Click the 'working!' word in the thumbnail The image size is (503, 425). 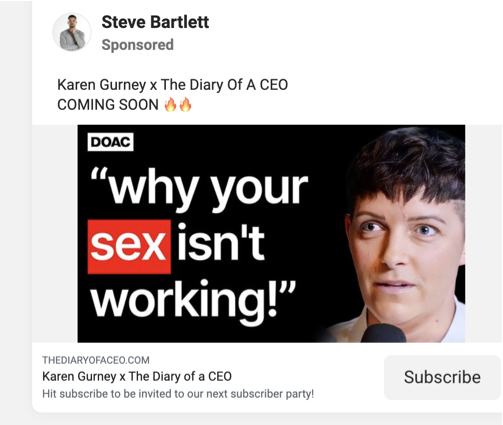point(184,299)
